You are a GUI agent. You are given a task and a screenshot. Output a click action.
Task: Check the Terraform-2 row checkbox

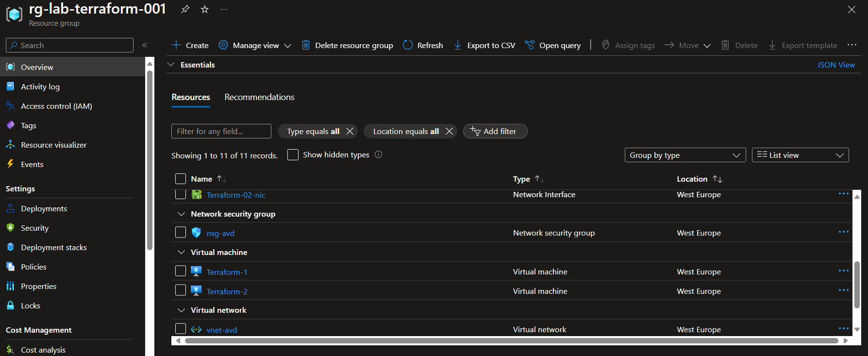click(x=181, y=290)
